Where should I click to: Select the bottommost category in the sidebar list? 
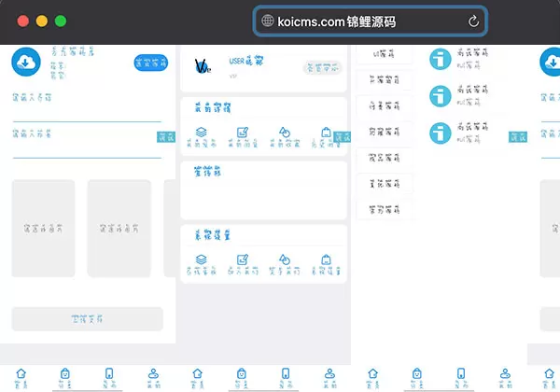tap(384, 209)
